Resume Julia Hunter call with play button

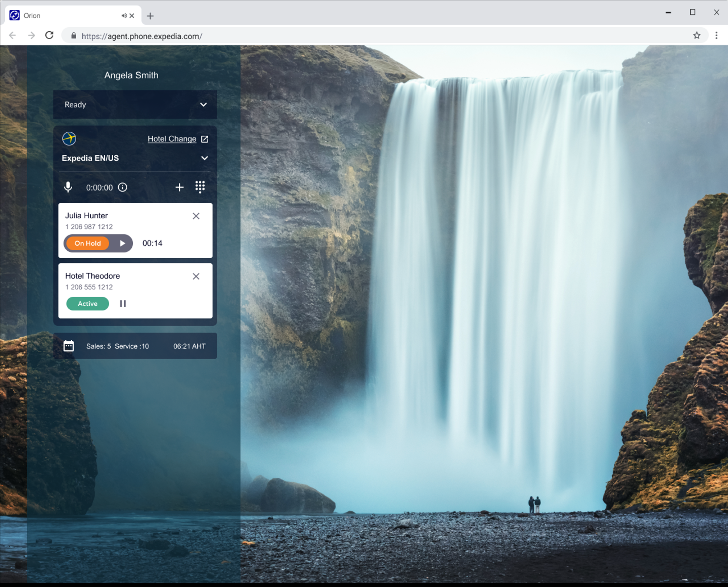(122, 243)
